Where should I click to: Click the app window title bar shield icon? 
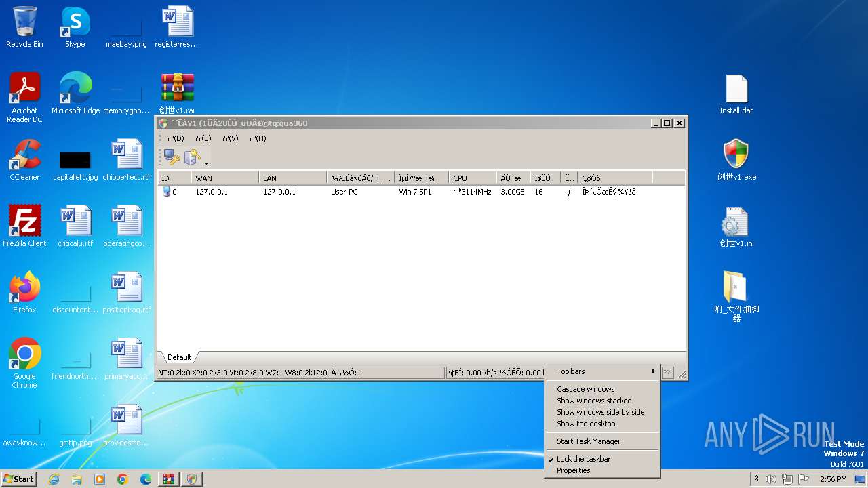(163, 123)
